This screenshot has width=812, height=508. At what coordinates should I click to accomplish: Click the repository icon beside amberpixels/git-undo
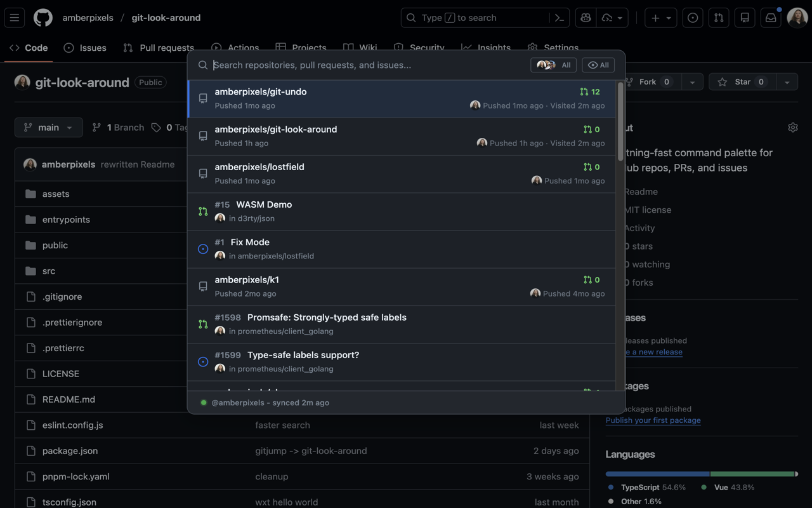pyautogui.click(x=203, y=98)
